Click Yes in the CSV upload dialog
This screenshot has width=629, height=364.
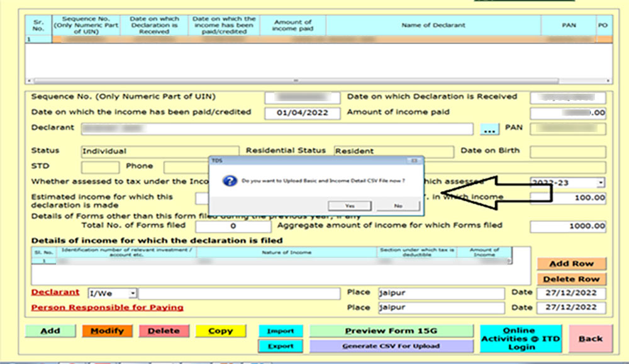[x=350, y=205]
